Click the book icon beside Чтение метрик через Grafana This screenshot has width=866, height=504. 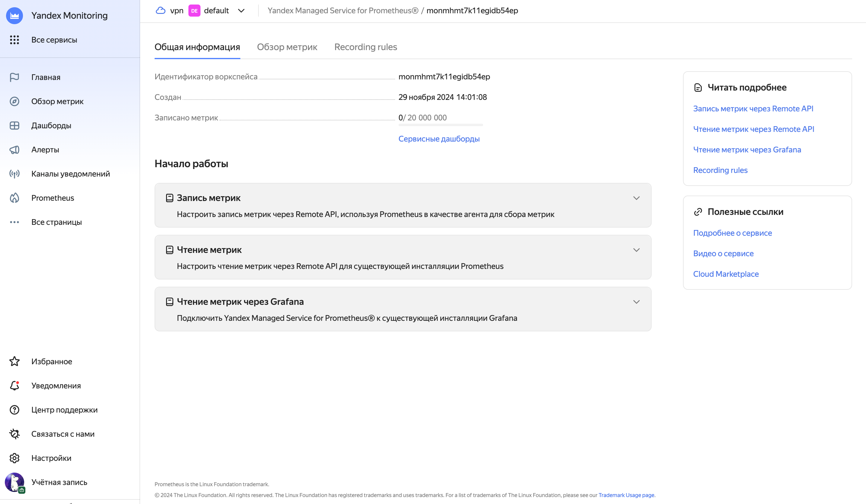click(169, 301)
